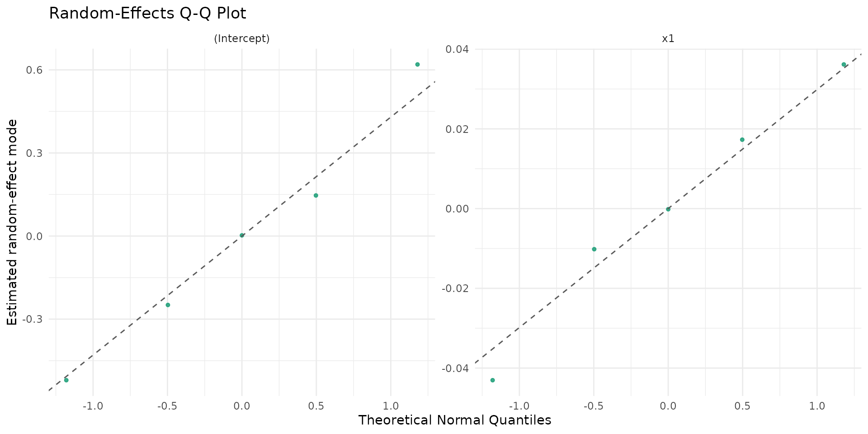
Task: Select the "(Intercept)" facet label
Action: click(242, 39)
